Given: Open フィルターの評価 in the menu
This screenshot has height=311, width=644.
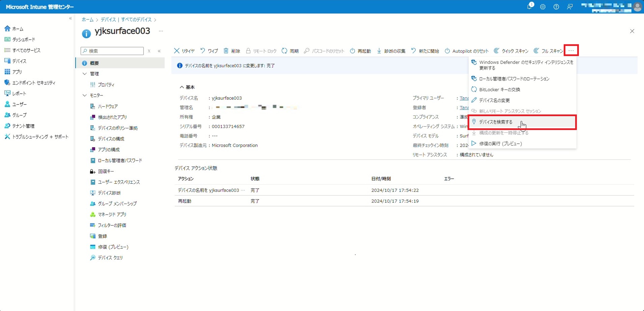Looking at the screenshot, I should (108, 225).
